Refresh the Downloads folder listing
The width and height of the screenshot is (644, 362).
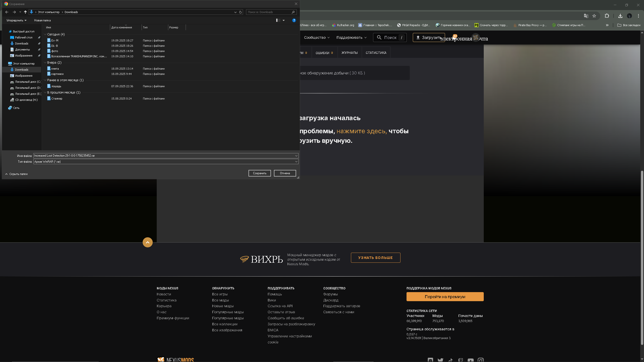coord(240,12)
